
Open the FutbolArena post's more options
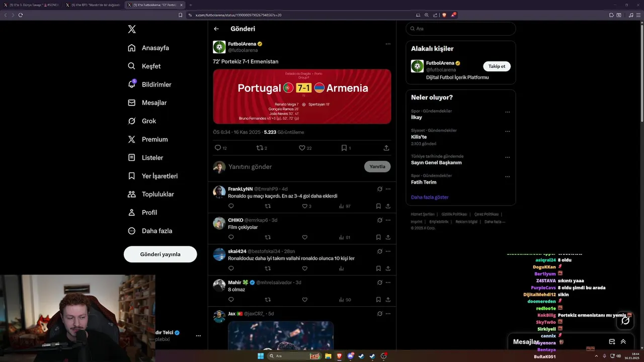pos(388,44)
